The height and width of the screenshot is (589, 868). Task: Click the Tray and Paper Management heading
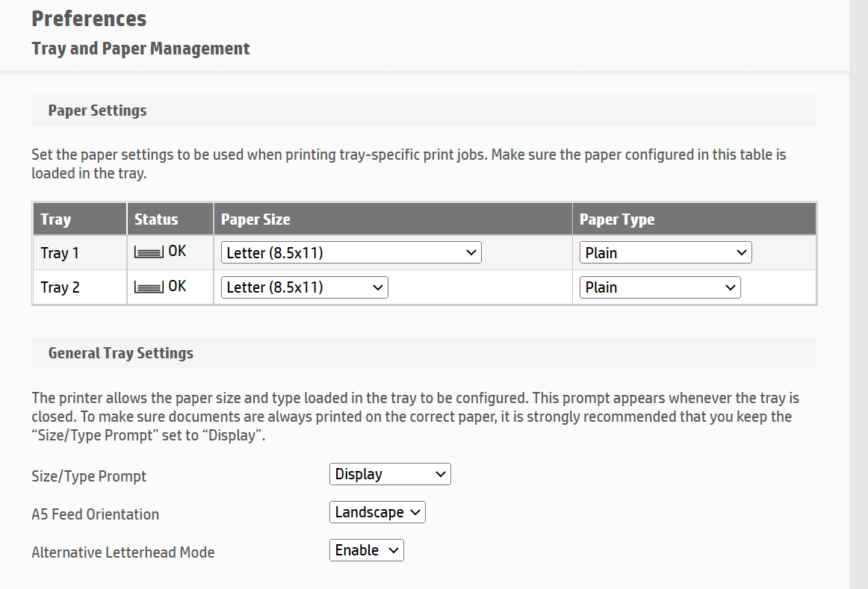(140, 48)
